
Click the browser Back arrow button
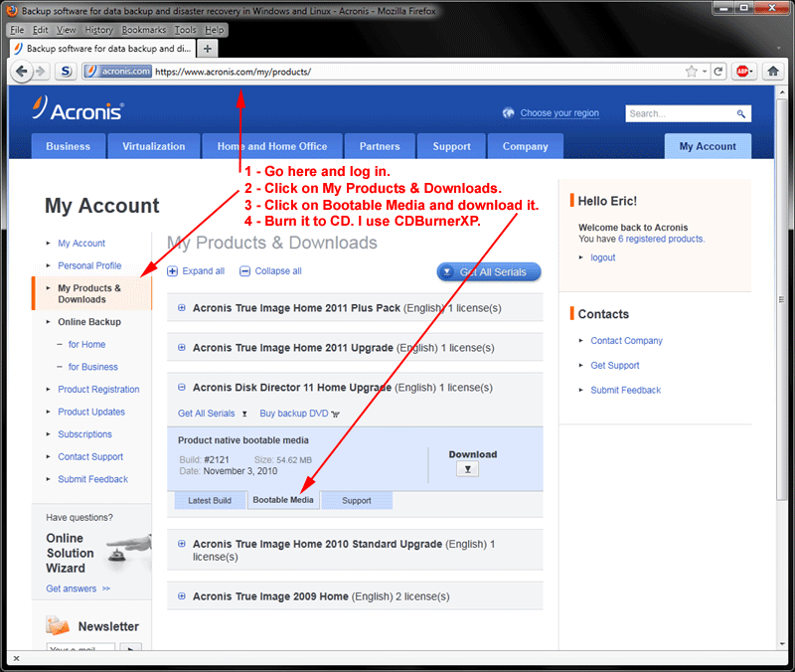point(21,72)
